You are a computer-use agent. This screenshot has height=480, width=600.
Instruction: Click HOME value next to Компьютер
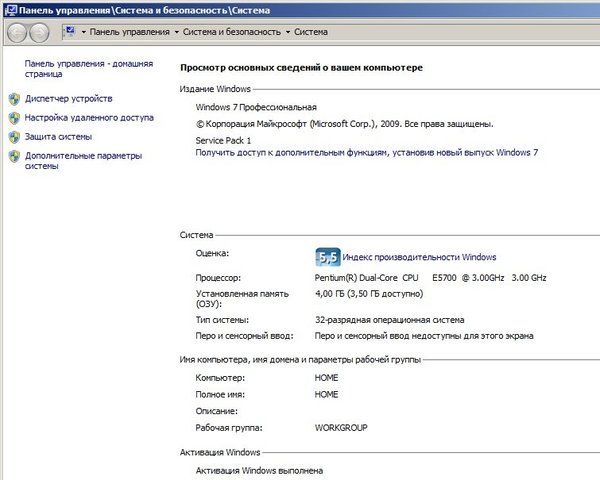point(326,378)
